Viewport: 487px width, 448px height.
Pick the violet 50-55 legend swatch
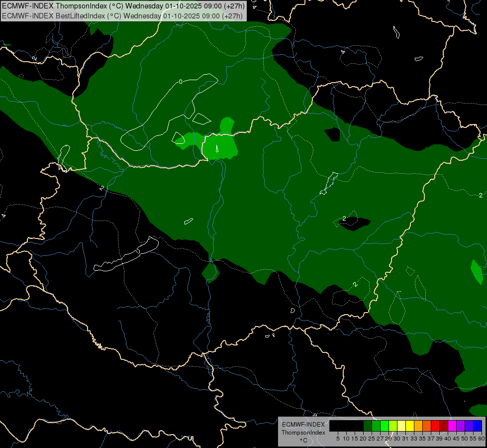469,426
